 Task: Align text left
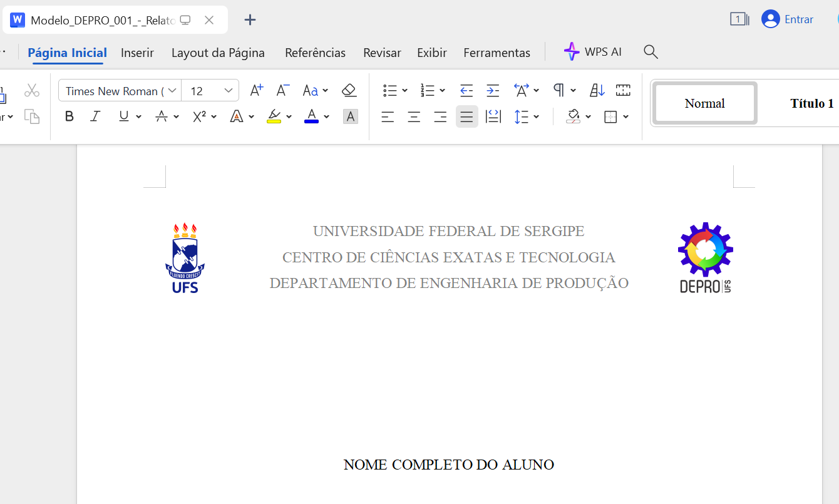[x=388, y=116]
